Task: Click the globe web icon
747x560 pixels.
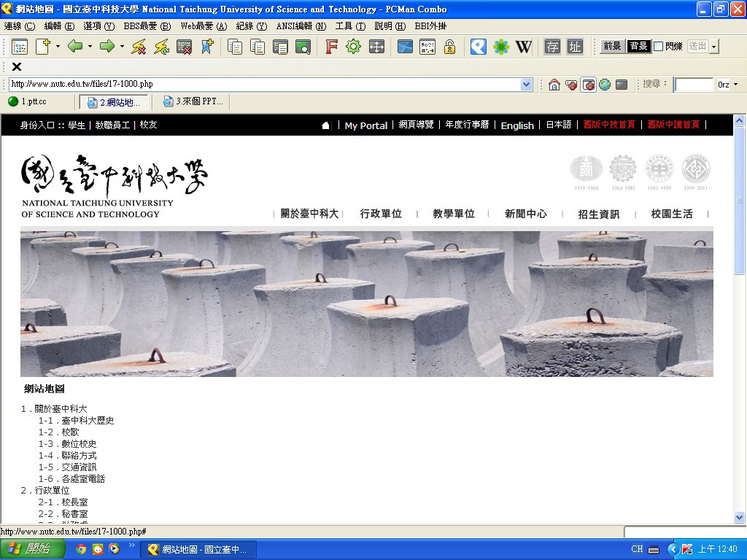Action: pos(605,85)
